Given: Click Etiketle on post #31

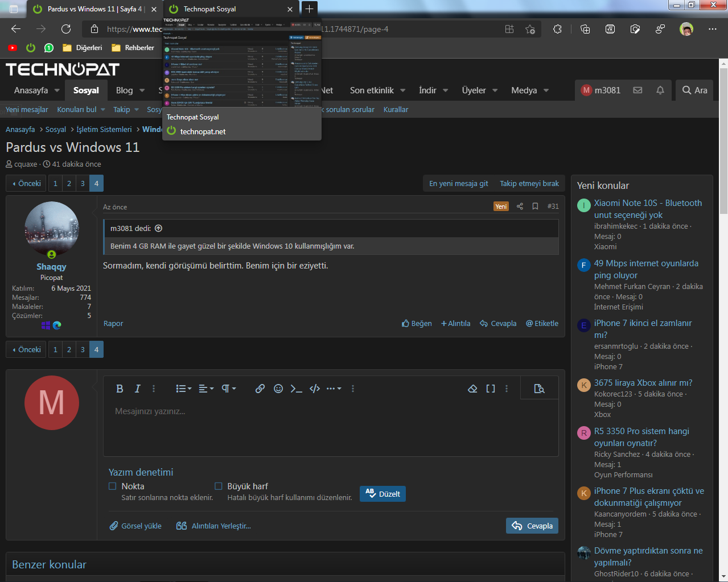Looking at the screenshot, I should [542, 323].
